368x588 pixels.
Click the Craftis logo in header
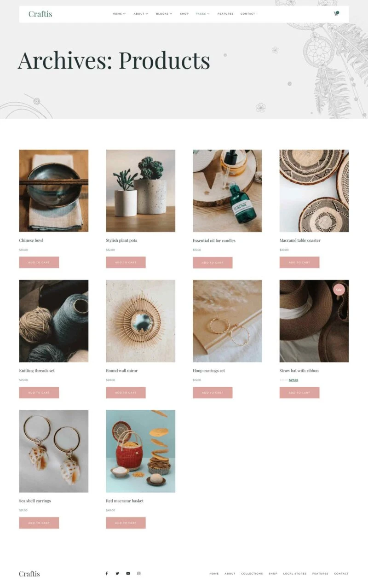(x=40, y=14)
